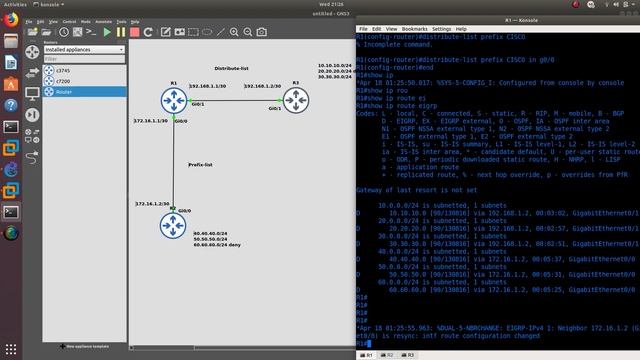Select router R3 node on the canvas
The width and height of the screenshot is (640, 360).
click(x=296, y=100)
